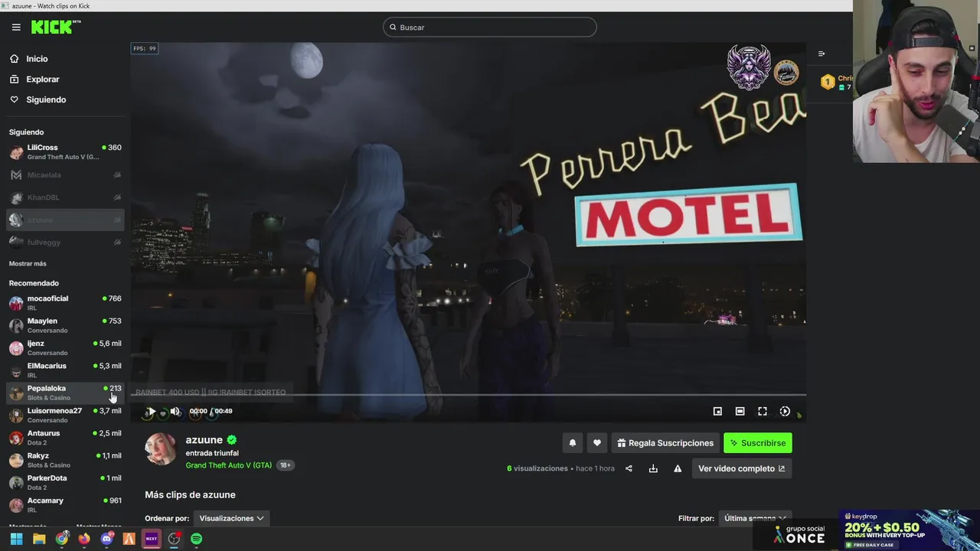Open fullveggy offline channel

[x=65, y=242]
